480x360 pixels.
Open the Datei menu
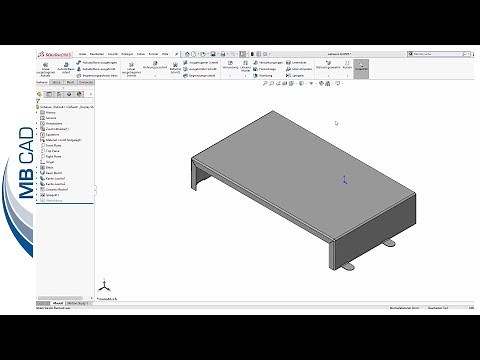click(82, 54)
